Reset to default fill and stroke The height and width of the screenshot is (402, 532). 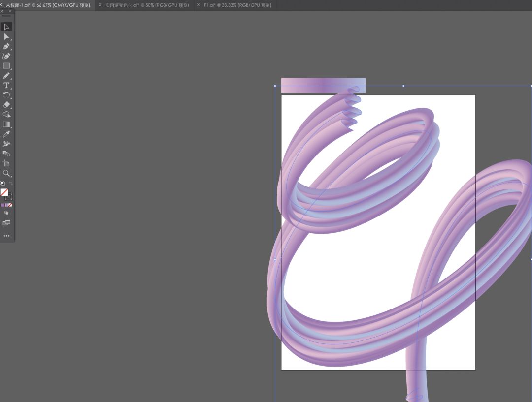(x=2, y=184)
